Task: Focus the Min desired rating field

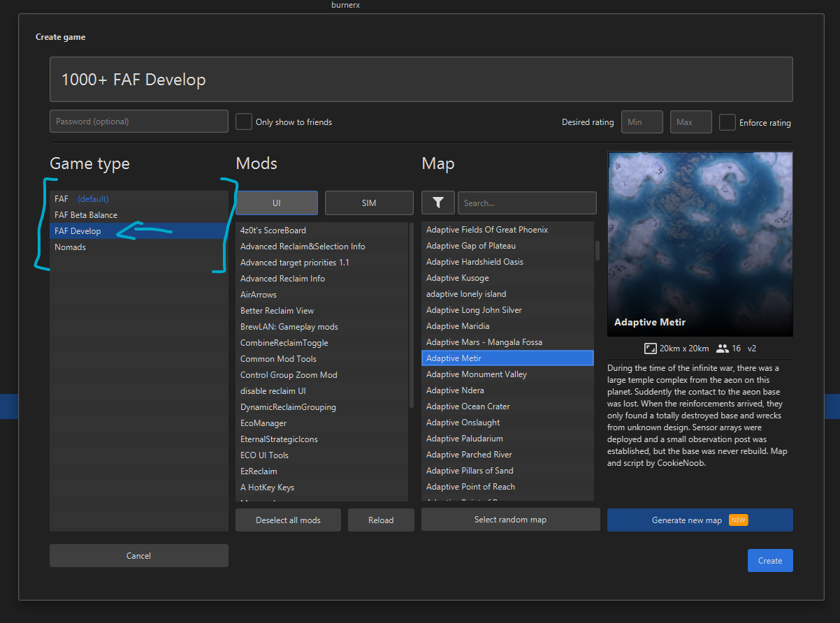Action: [x=642, y=122]
